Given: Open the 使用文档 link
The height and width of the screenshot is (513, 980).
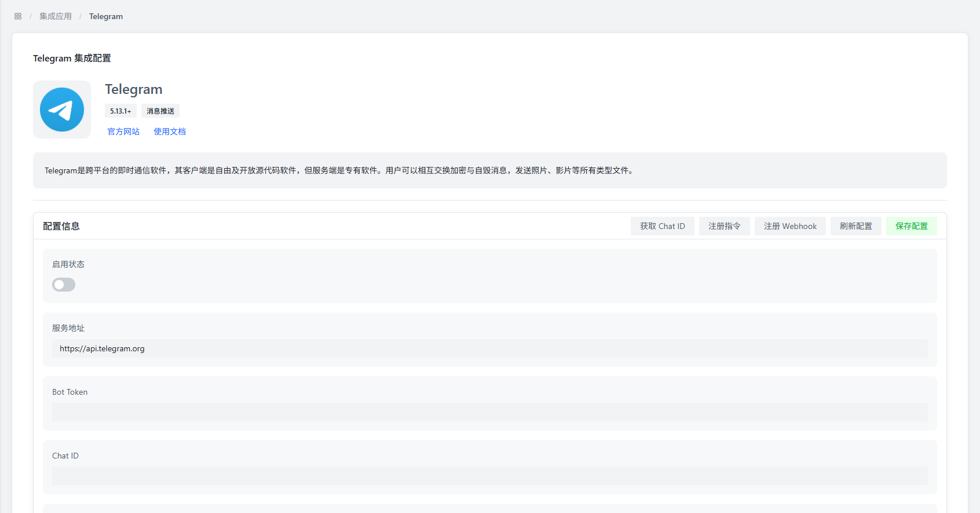Looking at the screenshot, I should coord(170,132).
